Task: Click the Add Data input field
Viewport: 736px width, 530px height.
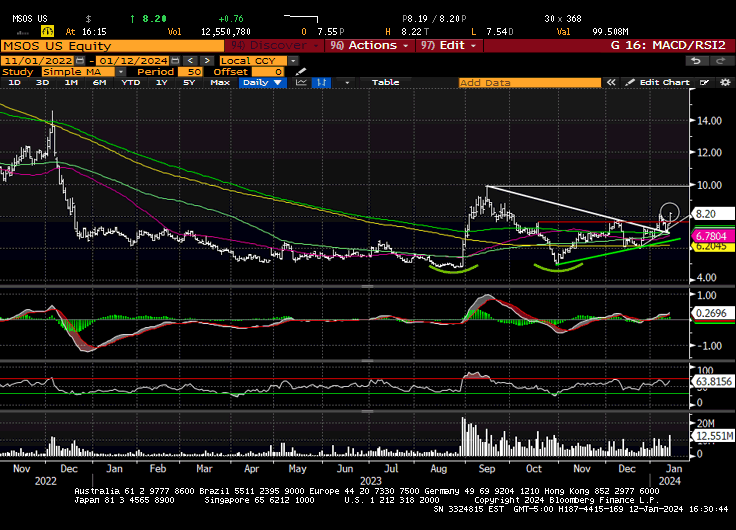Action: [529, 83]
